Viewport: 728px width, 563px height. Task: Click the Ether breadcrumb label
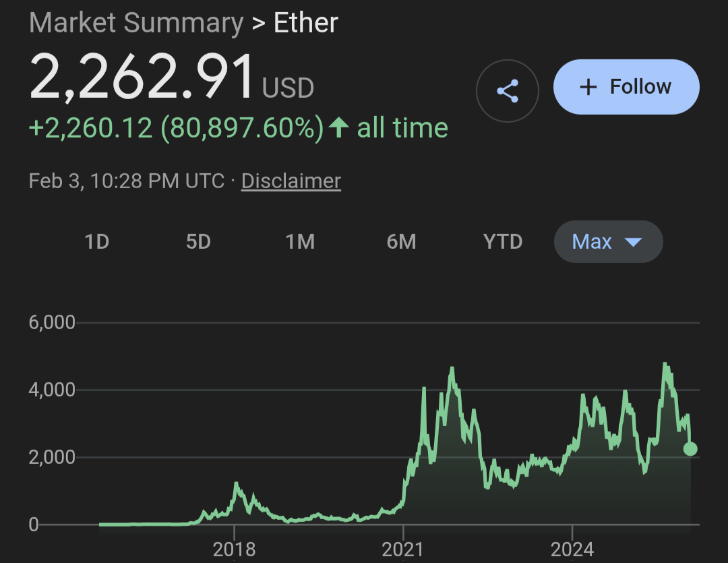pyautogui.click(x=305, y=23)
